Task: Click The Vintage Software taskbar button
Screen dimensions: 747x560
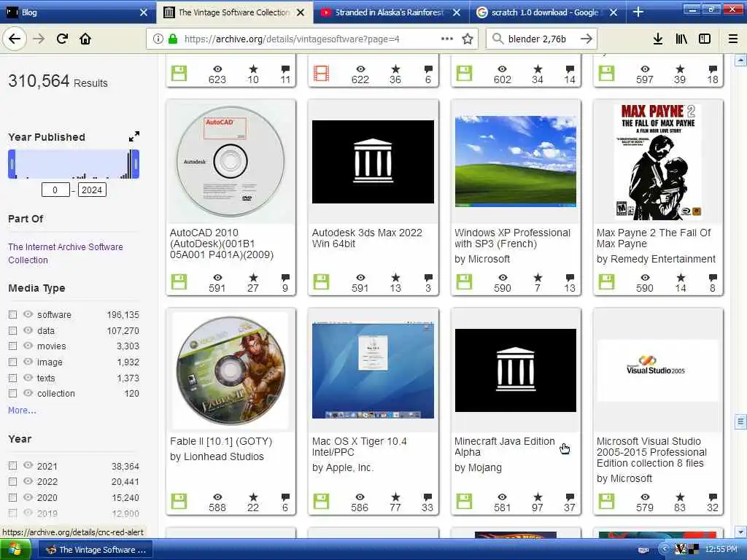Action: (96, 550)
